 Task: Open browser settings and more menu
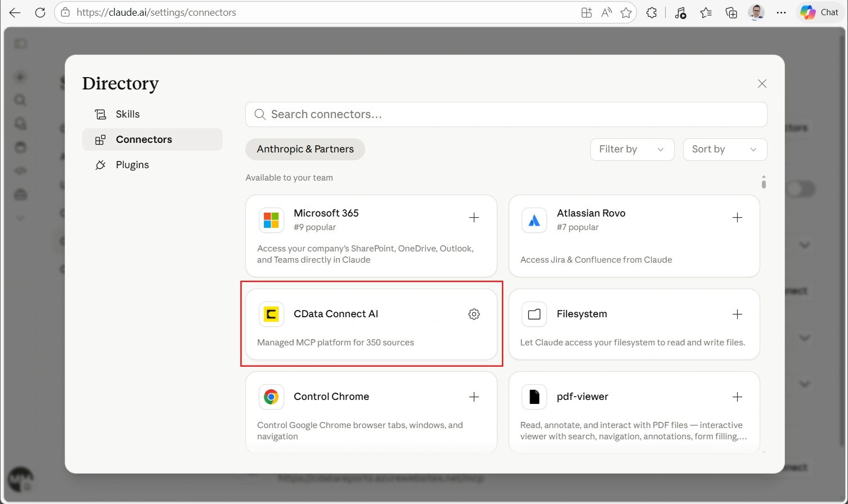[x=781, y=12]
